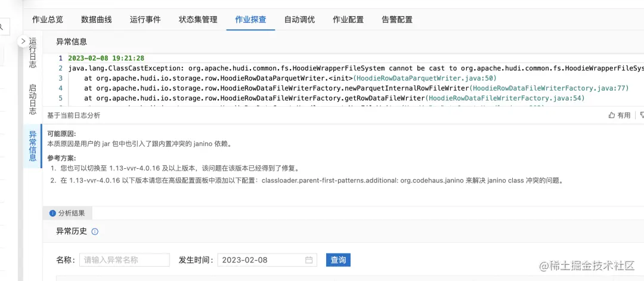Screen dimensions: 644x281
Task: Expand the collapsed left sidebar arrow
Action: point(23,41)
